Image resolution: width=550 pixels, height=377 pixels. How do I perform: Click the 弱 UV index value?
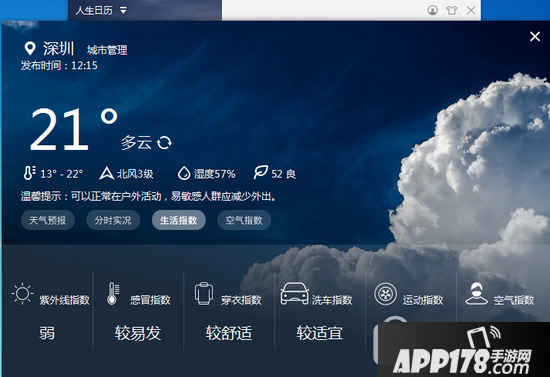tap(47, 333)
